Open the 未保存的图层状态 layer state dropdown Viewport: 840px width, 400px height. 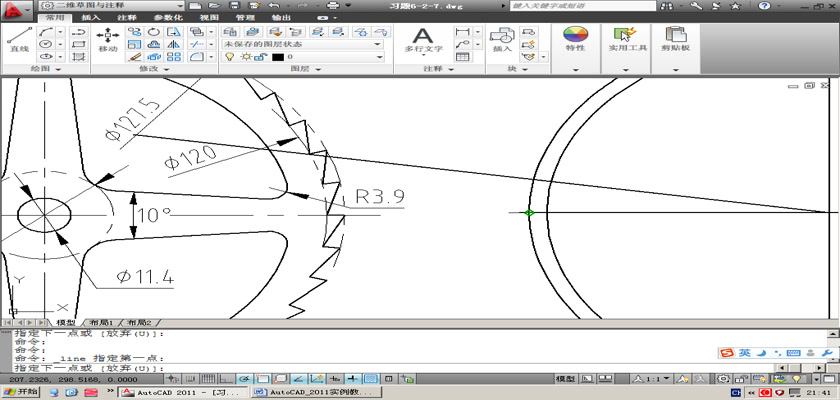pyautogui.click(x=302, y=44)
